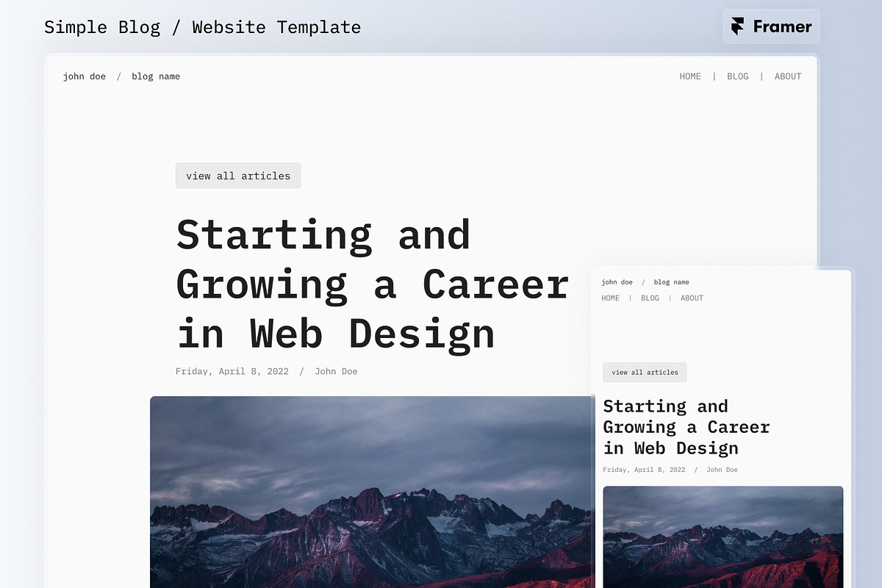The width and height of the screenshot is (882, 588).
Task: Click the Framer logo badge
Action: point(771,26)
